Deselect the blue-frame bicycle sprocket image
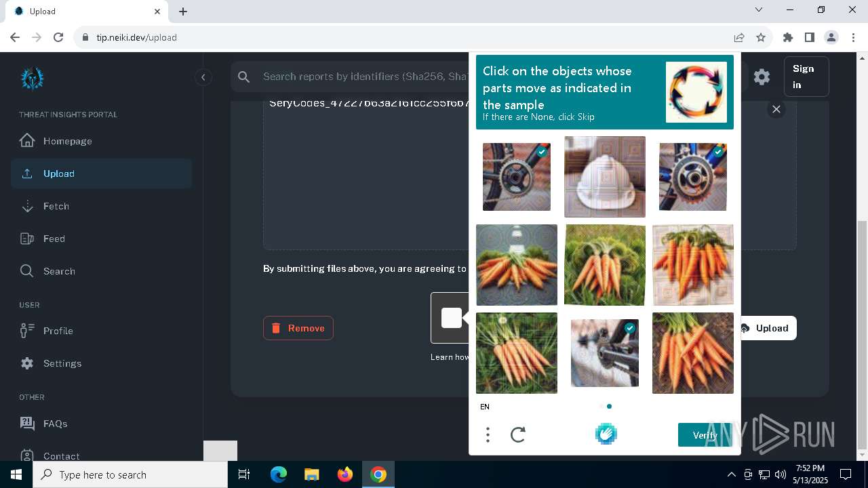Image resolution: width=868 pixels, height=488 pixels. 693,177
